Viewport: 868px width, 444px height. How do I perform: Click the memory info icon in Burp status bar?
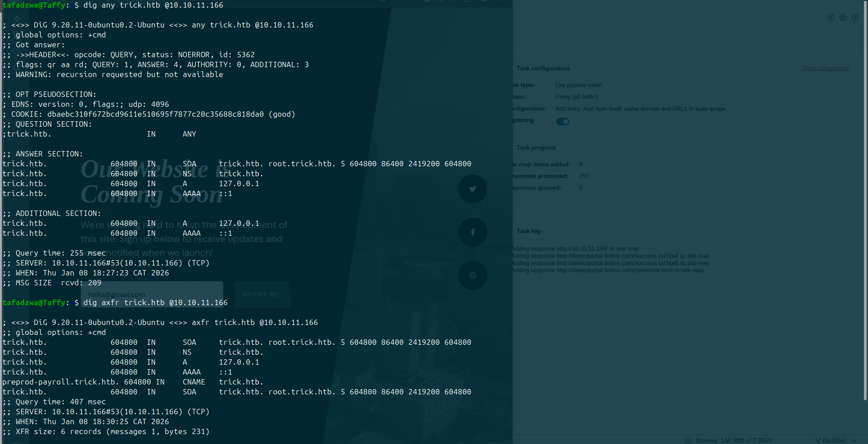(688, 440)
